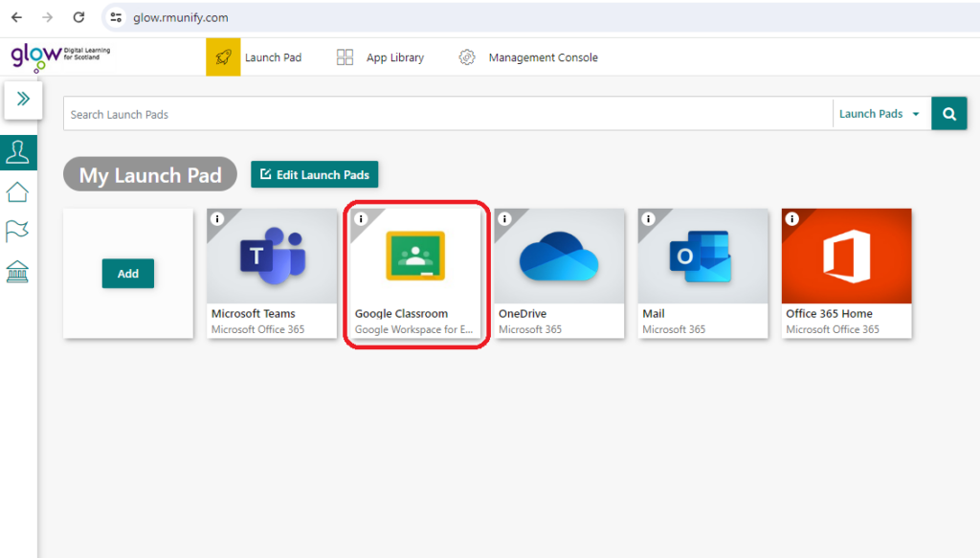The image size is (980, 558).
Task: Click 'Microsoft 365' subtitle under OneDrive
Action: click(x=530, y=329)
